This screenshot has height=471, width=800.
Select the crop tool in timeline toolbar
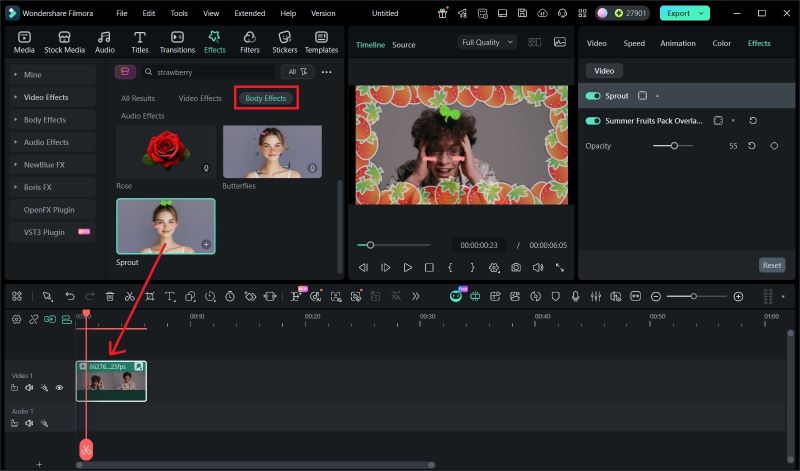150,297
